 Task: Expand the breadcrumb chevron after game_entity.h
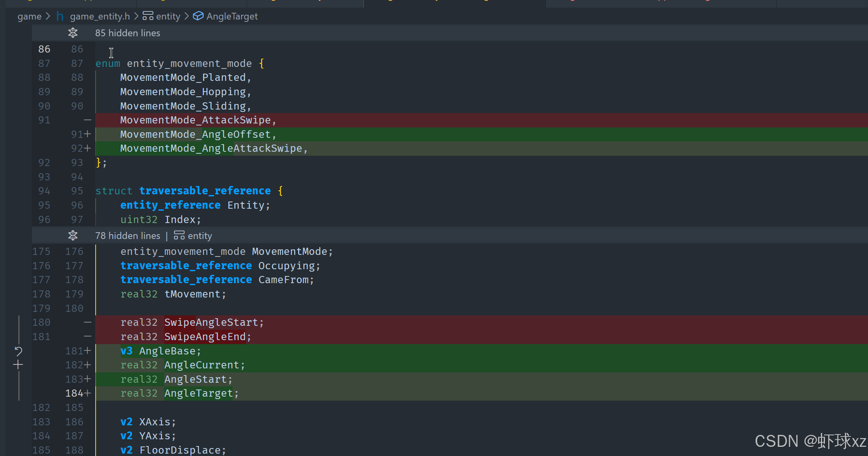pos(136,16)
